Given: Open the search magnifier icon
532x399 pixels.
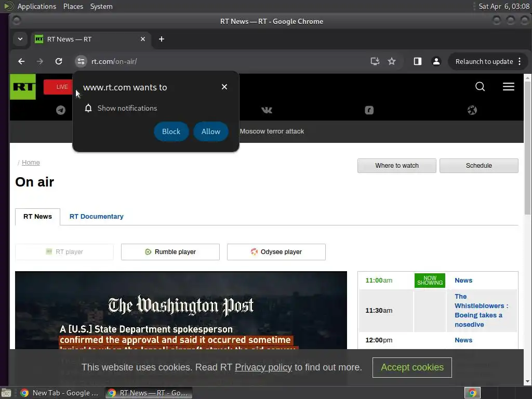Looking at the screenshot, I should pyautogui.click(x=480, y=87).
